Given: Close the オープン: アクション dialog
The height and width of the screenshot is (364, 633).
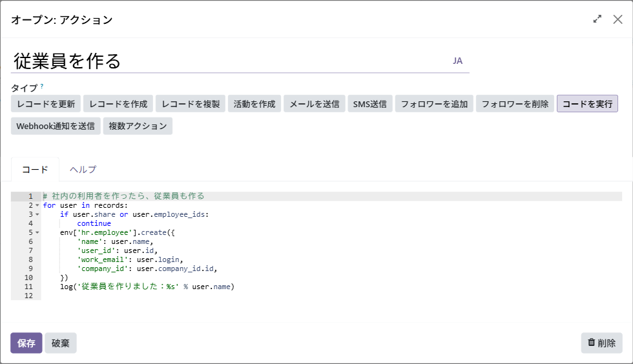Looking at the screenshot, I should point(617,19).
